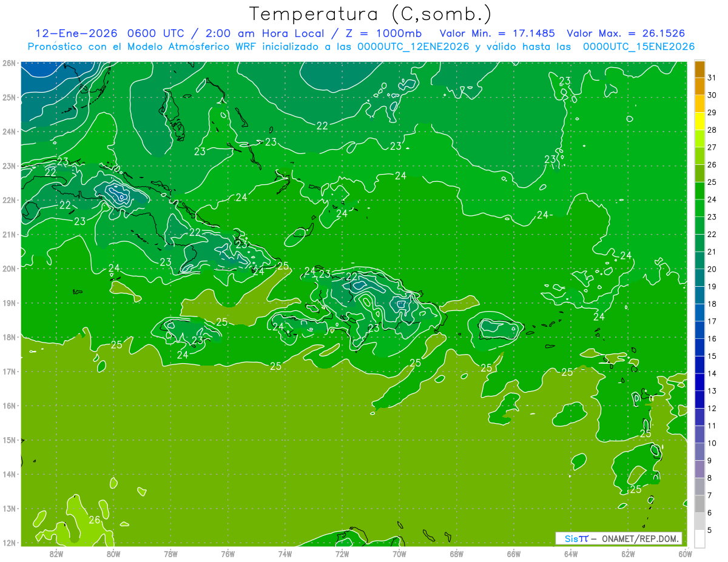Click legend scale number 11

712,426
